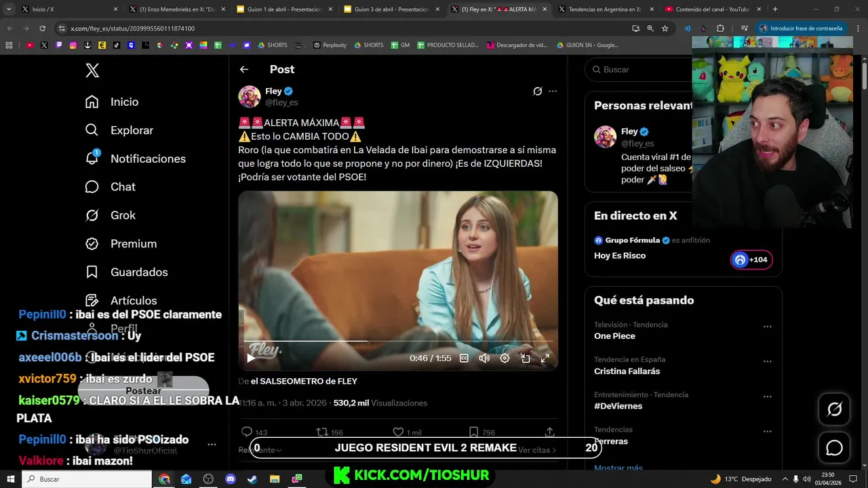Open Explorar in the sidebar
868x488 pixels.
pos(119,130)
